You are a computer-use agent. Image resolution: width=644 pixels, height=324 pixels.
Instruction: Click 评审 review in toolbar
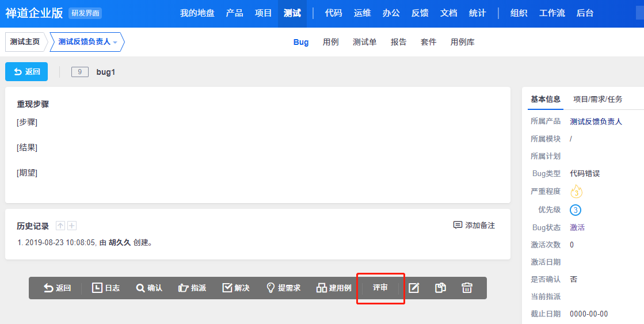(380, 287)
